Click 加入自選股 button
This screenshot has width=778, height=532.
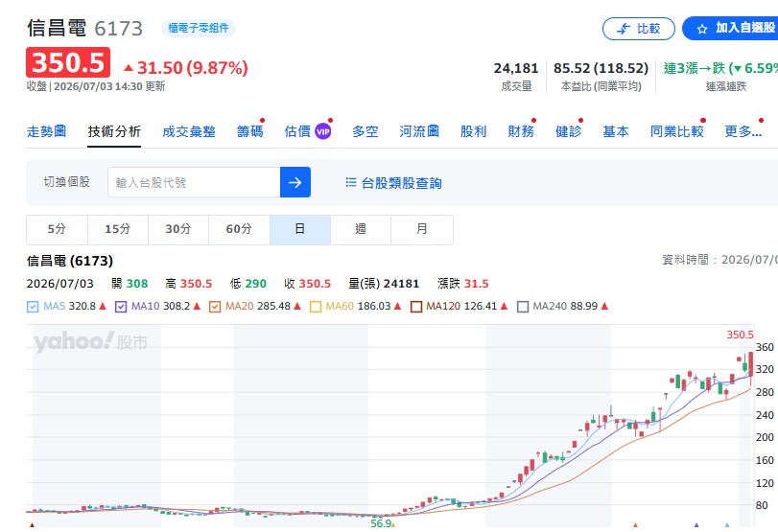tap(730, 29)
